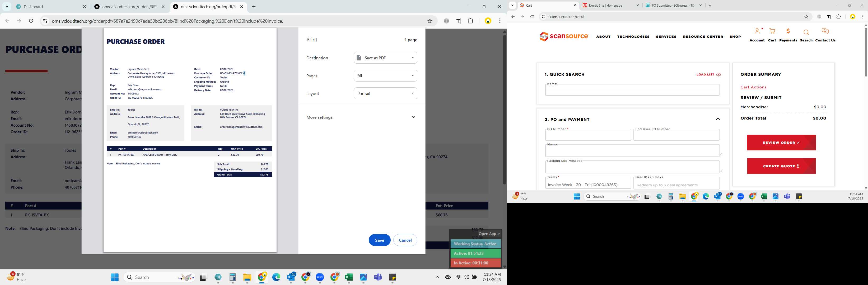868x285 pixels.
Task: Bookmark the ScanSource cart page
Action: (x=806, y=16)
